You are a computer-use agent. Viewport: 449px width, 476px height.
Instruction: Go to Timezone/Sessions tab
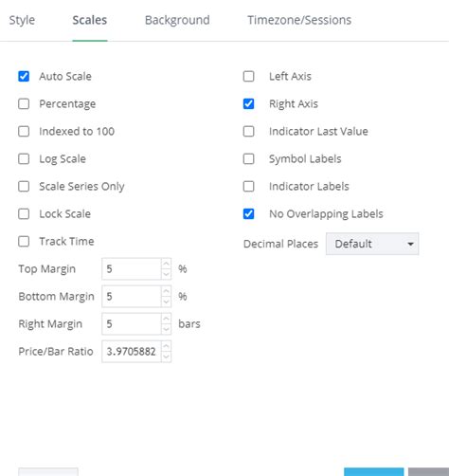299,20
